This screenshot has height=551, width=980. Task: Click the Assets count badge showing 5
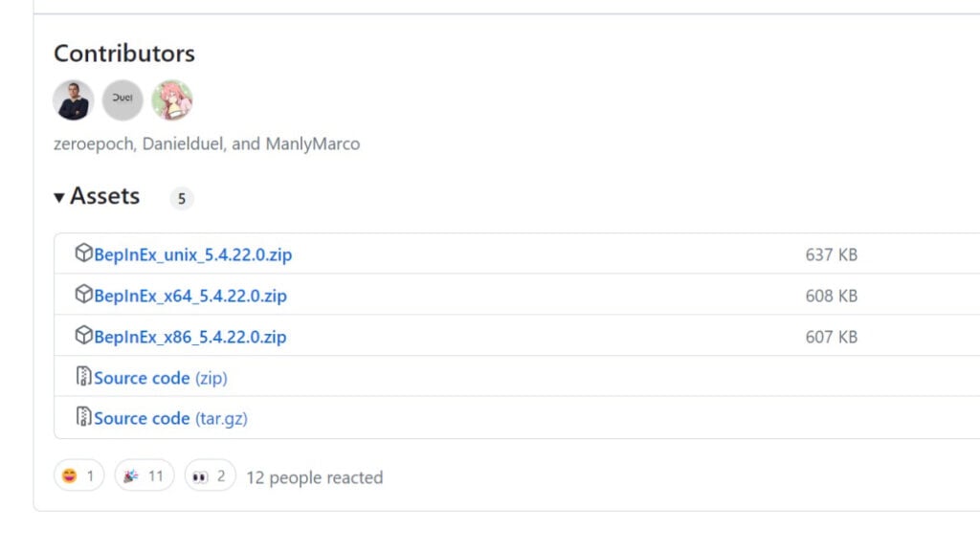(181, 199)
